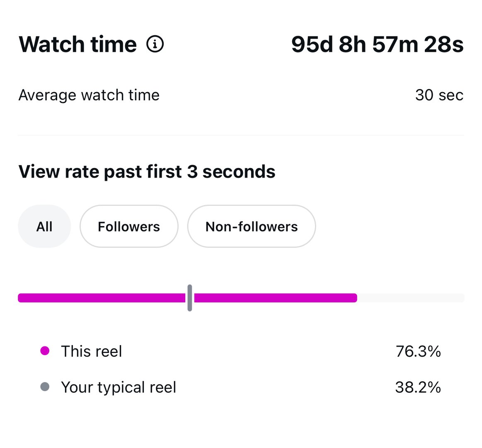482x448 pixels.
Task: Select the Followers audience filter
Action: click(129, 226)
